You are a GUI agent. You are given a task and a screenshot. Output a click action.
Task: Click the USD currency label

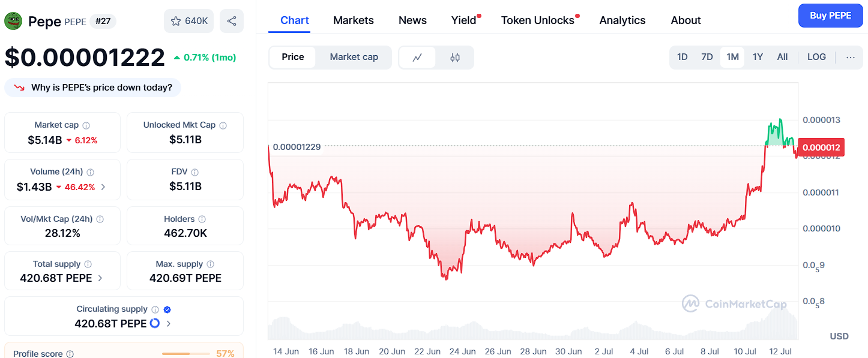[x=839, y=336]
